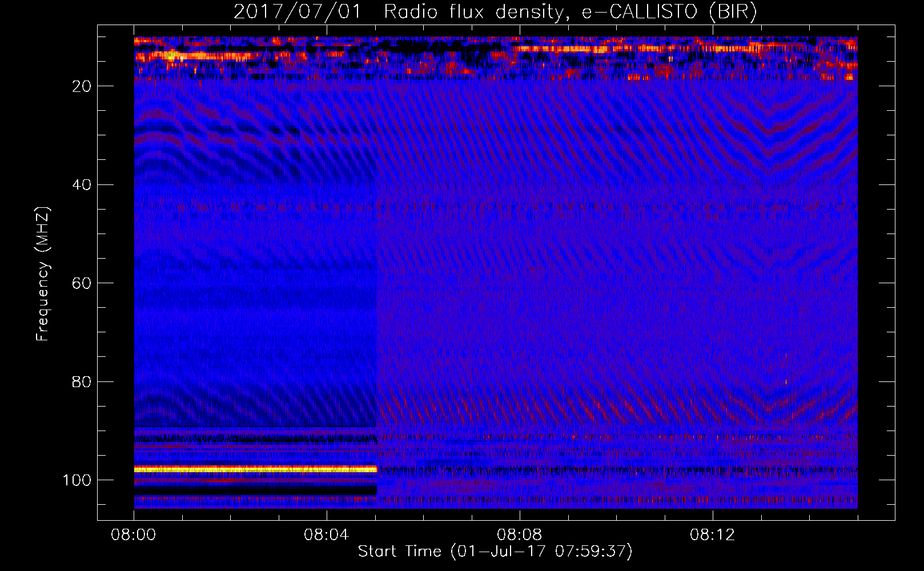The image size is (924, 571).
Task: Click the bright yellow band near 98 MHz
Action: click(x=256, y=469)
